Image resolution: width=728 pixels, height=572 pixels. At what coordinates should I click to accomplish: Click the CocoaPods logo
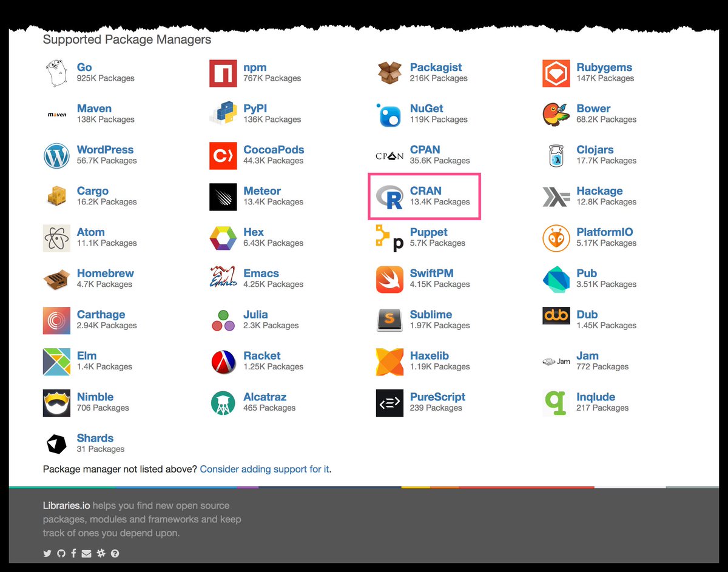[x=223, y=156]
